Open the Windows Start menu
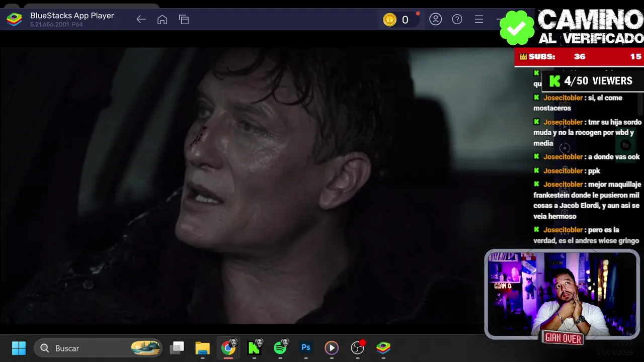Viewport: 644px width, 362px height. pyautogui.click(x=19, y=348)
